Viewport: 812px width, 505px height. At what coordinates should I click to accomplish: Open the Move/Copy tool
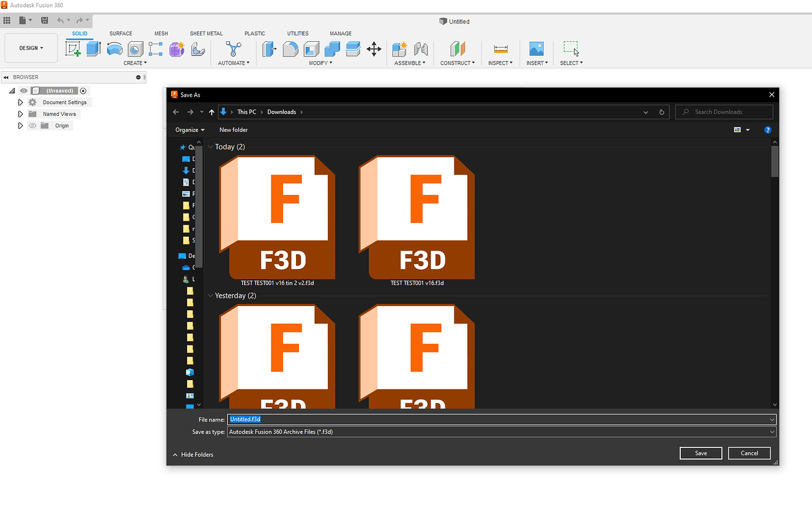click(374, 50)
